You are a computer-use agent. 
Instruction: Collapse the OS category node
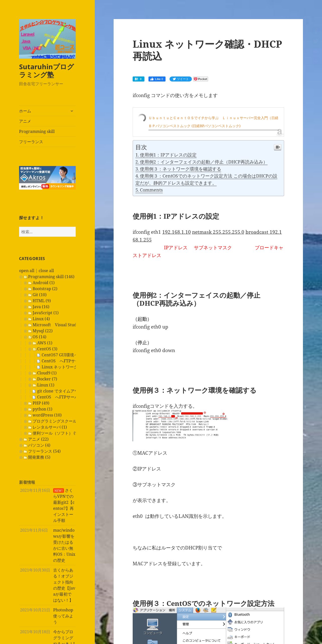(x=26, y=337)
